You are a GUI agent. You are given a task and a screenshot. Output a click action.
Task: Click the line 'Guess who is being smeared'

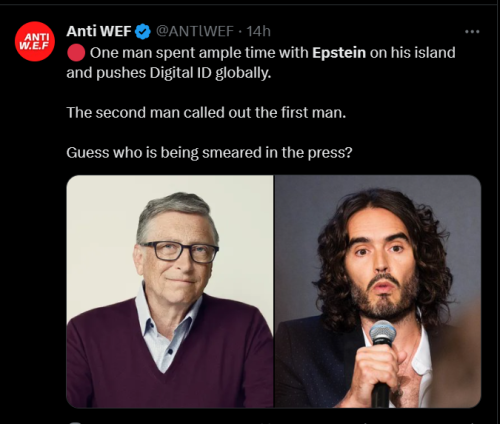point(209,153)
